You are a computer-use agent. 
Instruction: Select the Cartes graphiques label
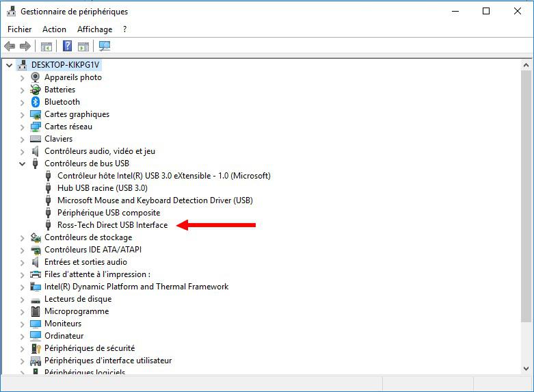click(77, 114)
